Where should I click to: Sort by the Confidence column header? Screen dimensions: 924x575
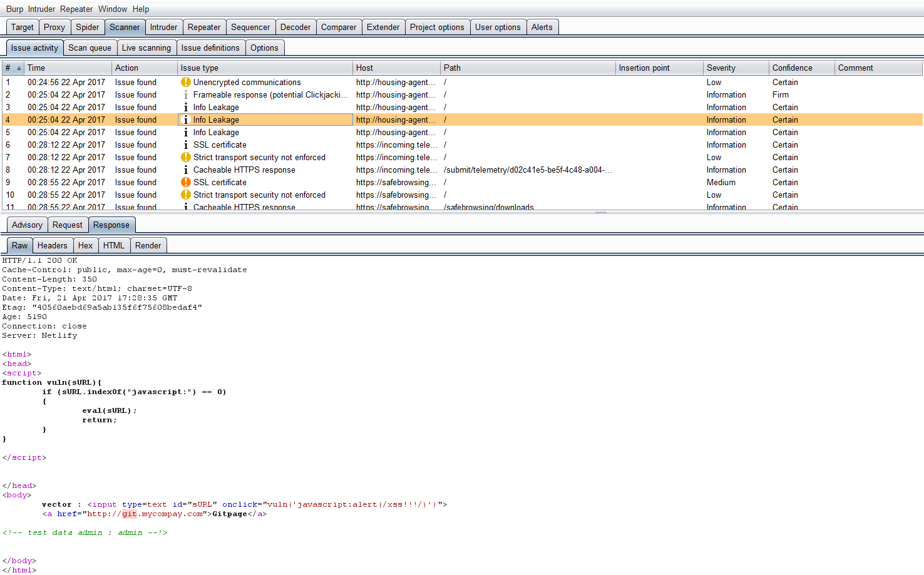click(x=802, y=68)
